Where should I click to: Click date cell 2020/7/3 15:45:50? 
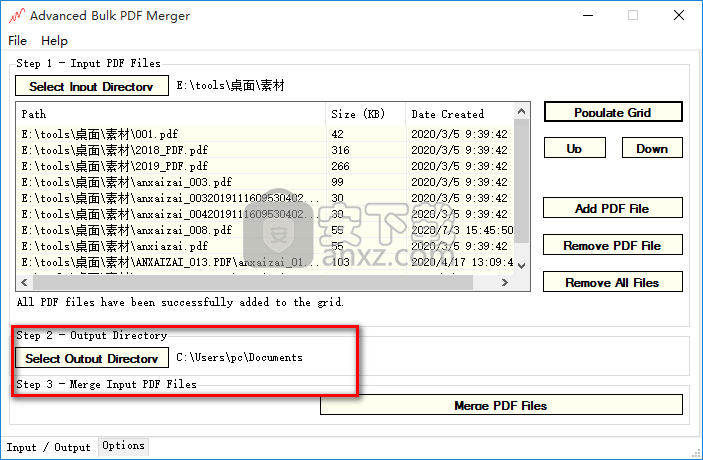[460, 230]
